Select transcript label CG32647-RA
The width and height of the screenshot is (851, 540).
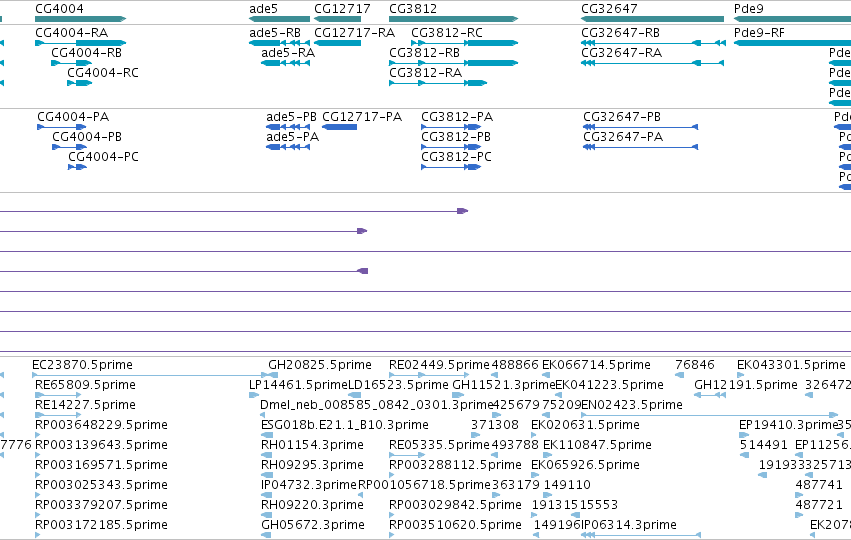[621, 53]
